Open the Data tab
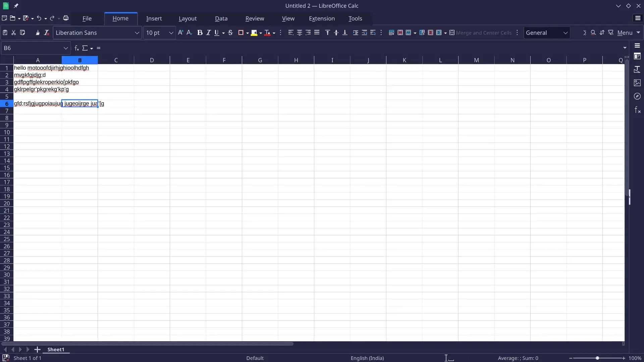 pos(221,18)
